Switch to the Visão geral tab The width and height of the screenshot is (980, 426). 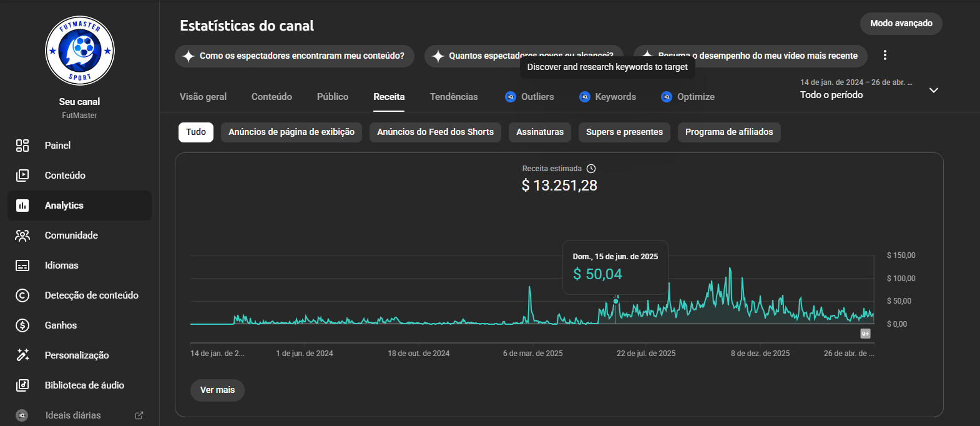pos(203,97)
